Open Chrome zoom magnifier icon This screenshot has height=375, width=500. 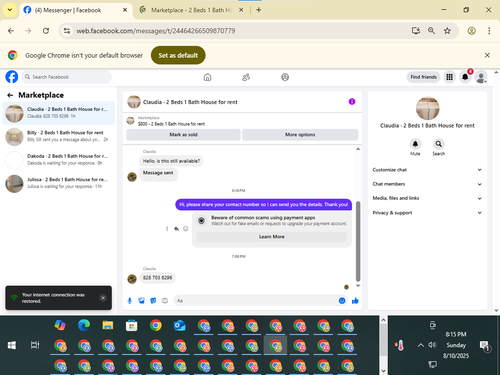(x=431, y=31)
